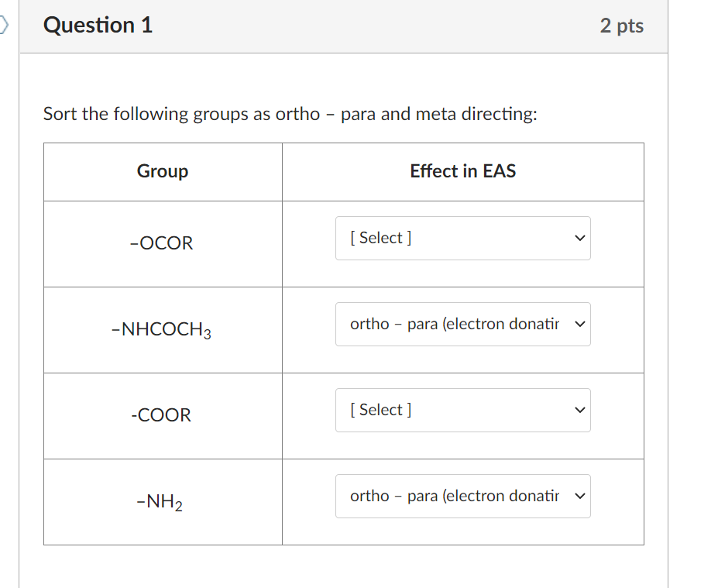This screenshot has width=718, height=588.
Task: Click the -OCOR group label
Action: (x=162, y=243)
